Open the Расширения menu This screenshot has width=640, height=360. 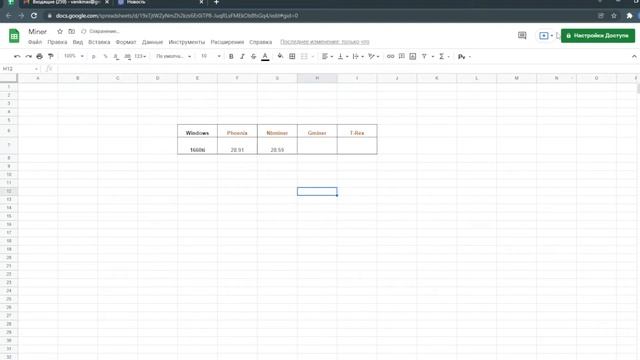coord(227,42)
